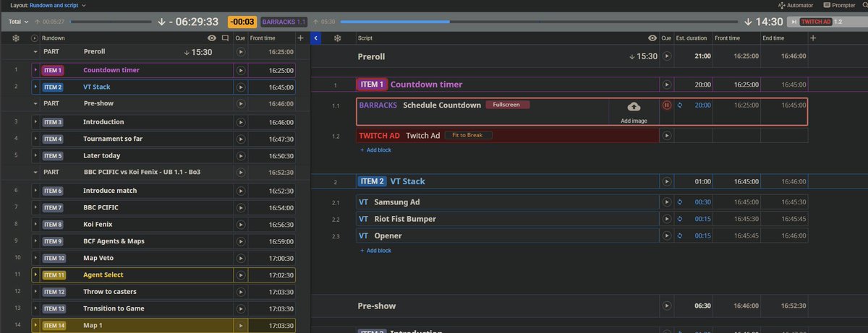Click the Fit to Break tag

point(467,135)
